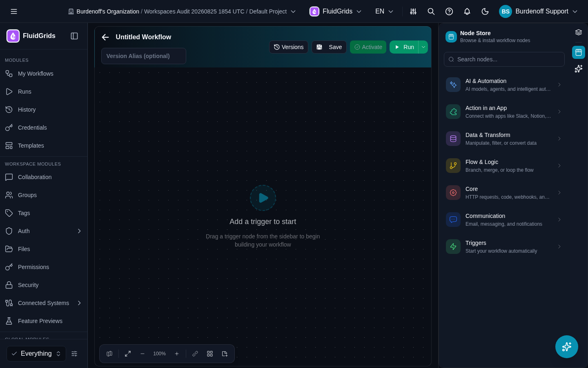
Task: Click the FluidGrids logo in sidebar
Action: click(x=13, y=36)
